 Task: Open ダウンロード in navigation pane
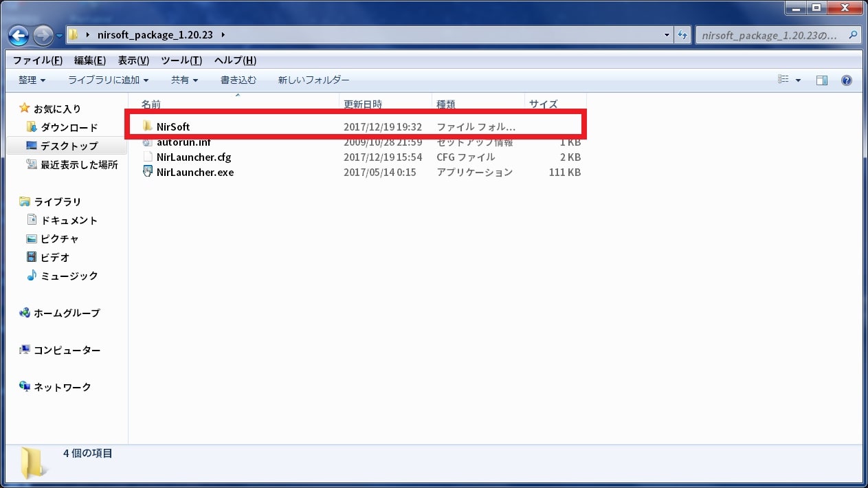(69, 127)
